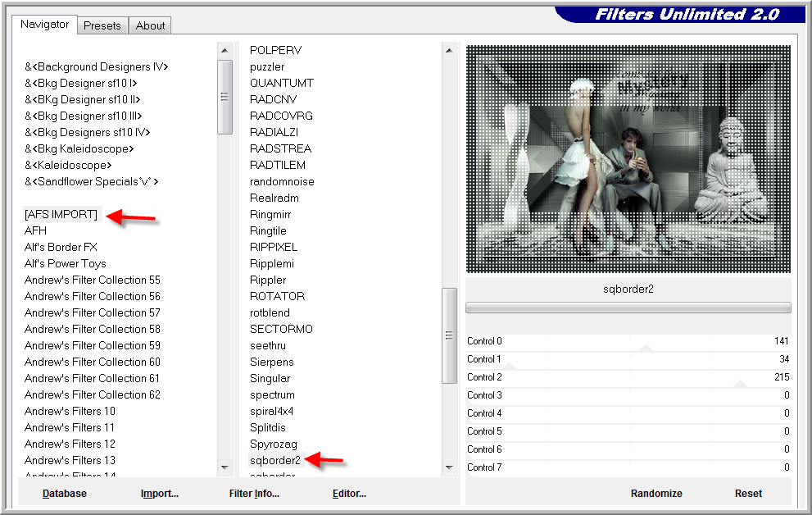Select &<Bkg Designer sf10 III> category
Image resolution: width=812 pixels, height=515 pixels.
[83, 116]
